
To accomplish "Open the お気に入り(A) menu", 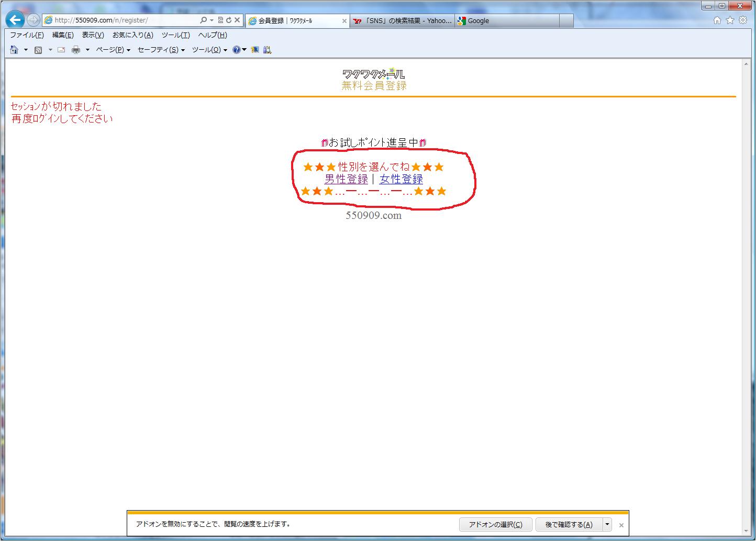I will click(x=132, y=35).
